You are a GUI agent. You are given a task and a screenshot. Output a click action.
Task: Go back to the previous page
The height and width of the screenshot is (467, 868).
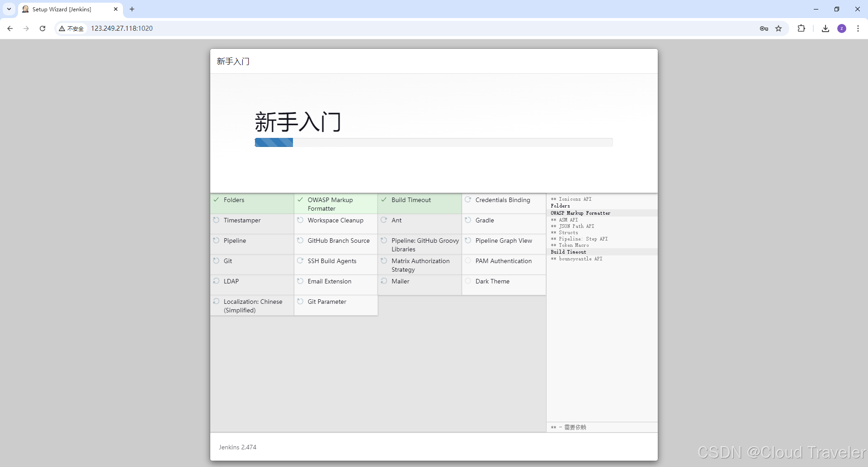pyautogui.click(x=10, y=28)
